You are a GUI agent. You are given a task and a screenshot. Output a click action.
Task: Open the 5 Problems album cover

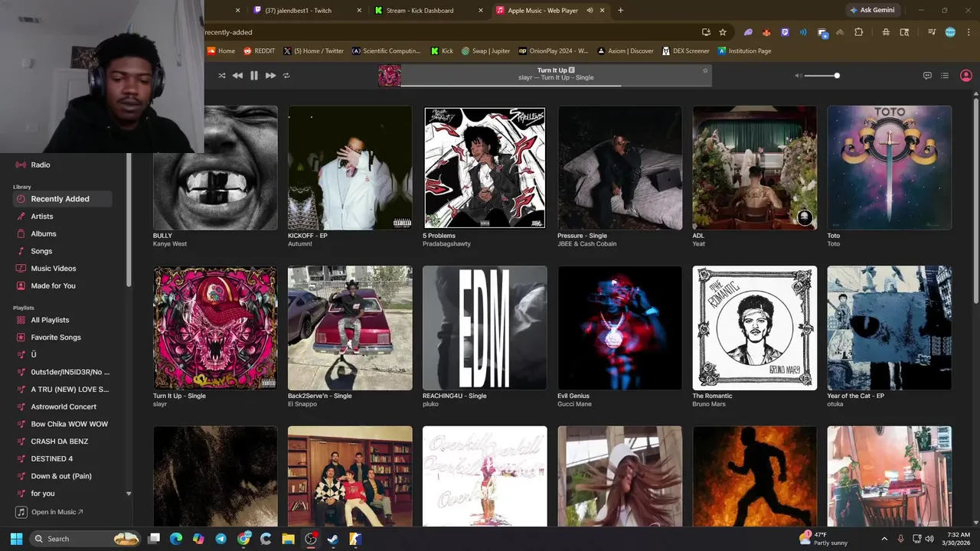click(485, 168)
